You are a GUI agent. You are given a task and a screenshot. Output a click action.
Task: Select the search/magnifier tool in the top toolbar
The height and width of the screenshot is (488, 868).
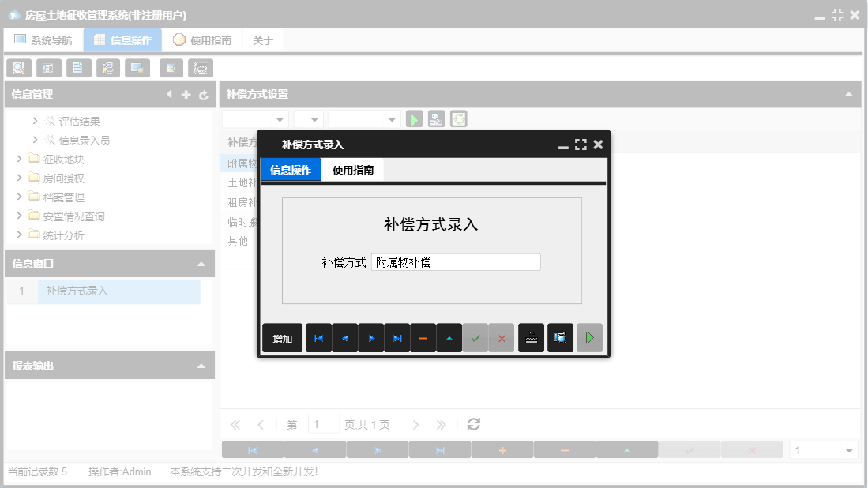click(18, 68)
